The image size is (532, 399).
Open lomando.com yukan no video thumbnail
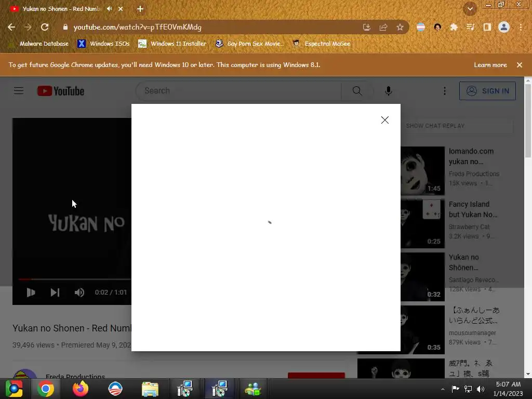(423, 170)
